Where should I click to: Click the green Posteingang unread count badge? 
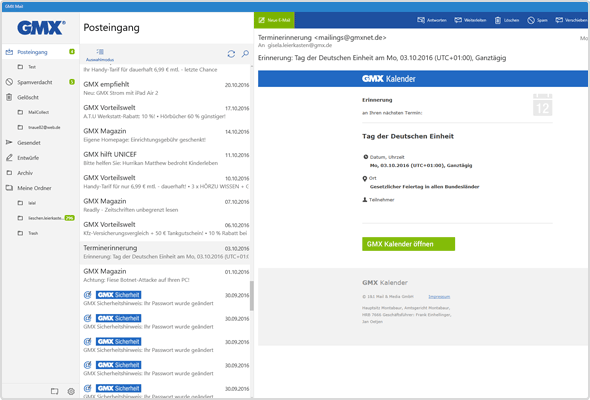pyautogui.click(x=72, y=52)
